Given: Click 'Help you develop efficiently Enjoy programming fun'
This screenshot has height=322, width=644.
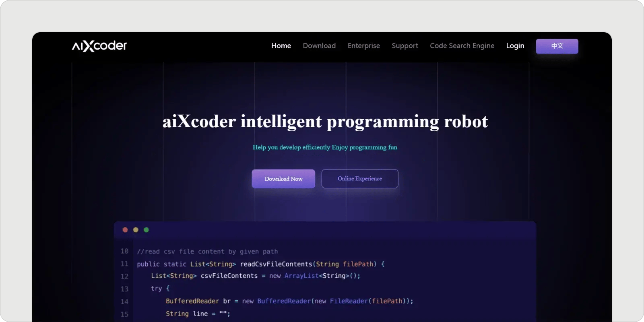Looking at the screenshot, I should [325, 147].
